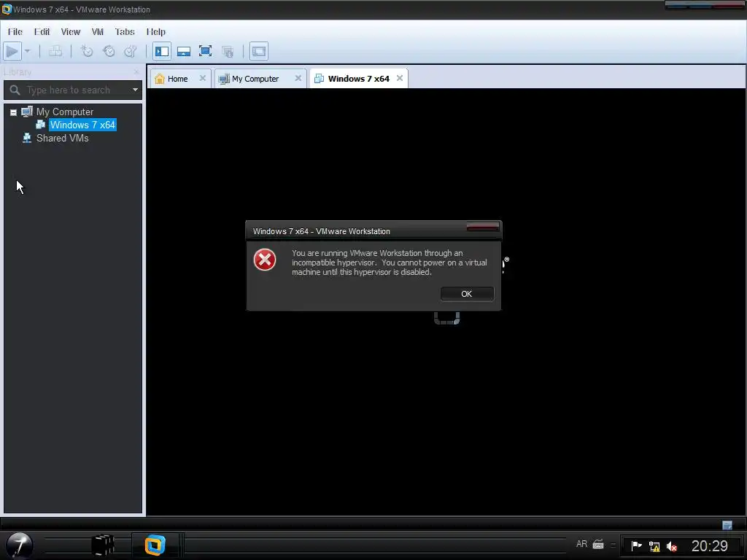747x560 pixels.
Task: Open the power options dropdown arrow
Action: [x=27, y=51]
